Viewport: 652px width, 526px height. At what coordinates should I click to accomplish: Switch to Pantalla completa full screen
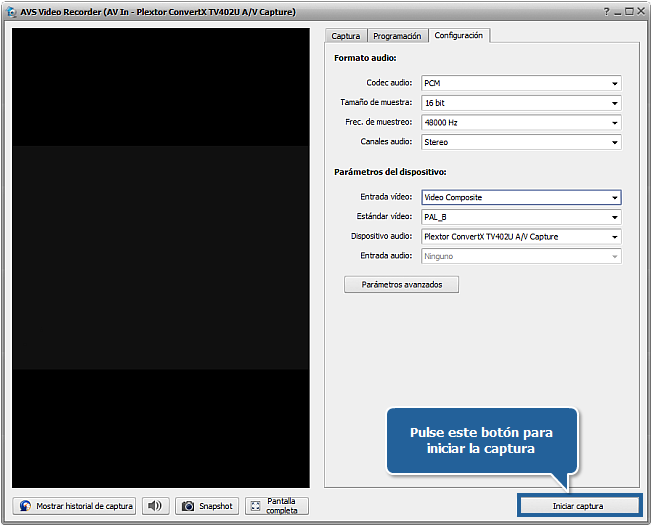277,506
